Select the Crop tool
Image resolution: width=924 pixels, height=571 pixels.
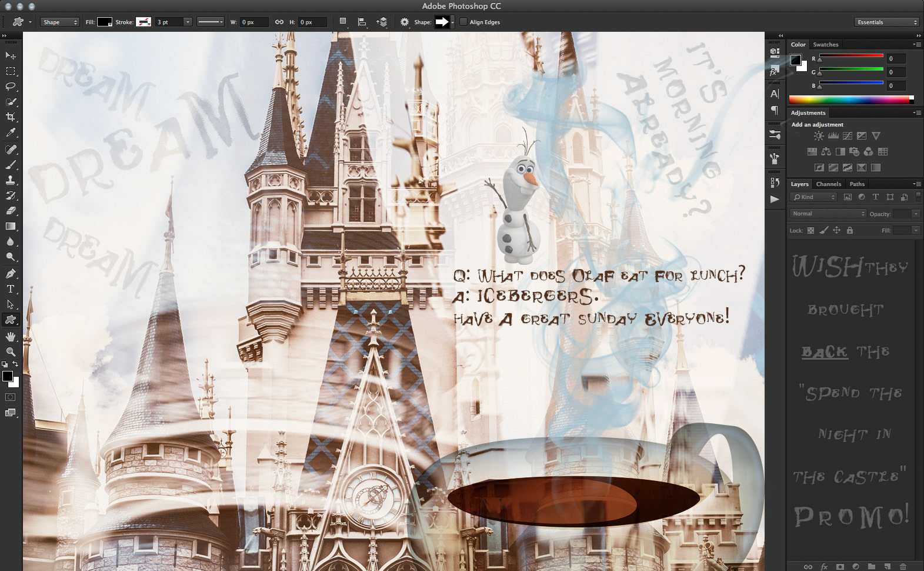coord(11,117)
